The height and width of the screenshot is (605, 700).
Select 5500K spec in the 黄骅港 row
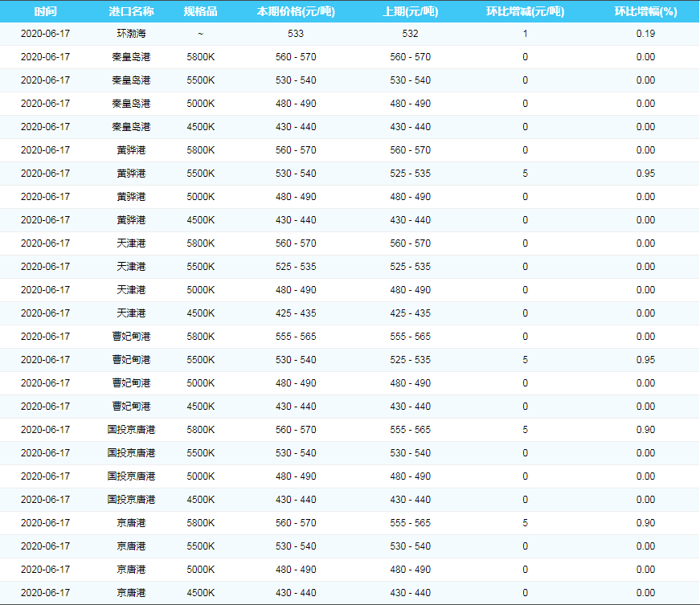click(x=200, y=174)
